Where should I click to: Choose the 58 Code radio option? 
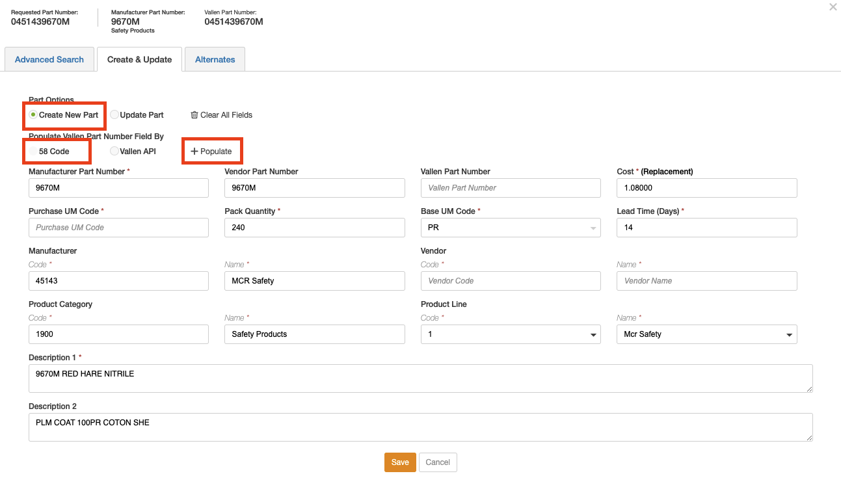(33, 152)
